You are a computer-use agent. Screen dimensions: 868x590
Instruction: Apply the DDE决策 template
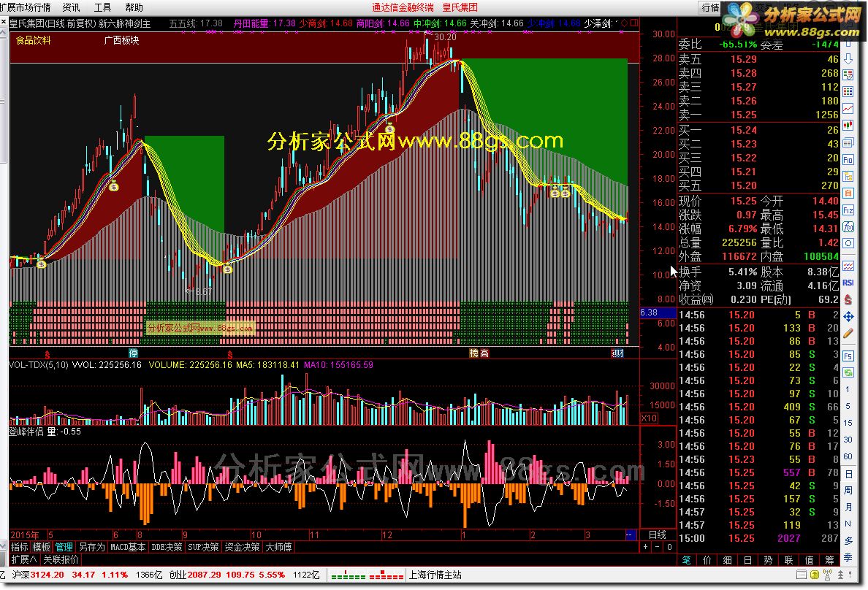click(x=167, y=548)
